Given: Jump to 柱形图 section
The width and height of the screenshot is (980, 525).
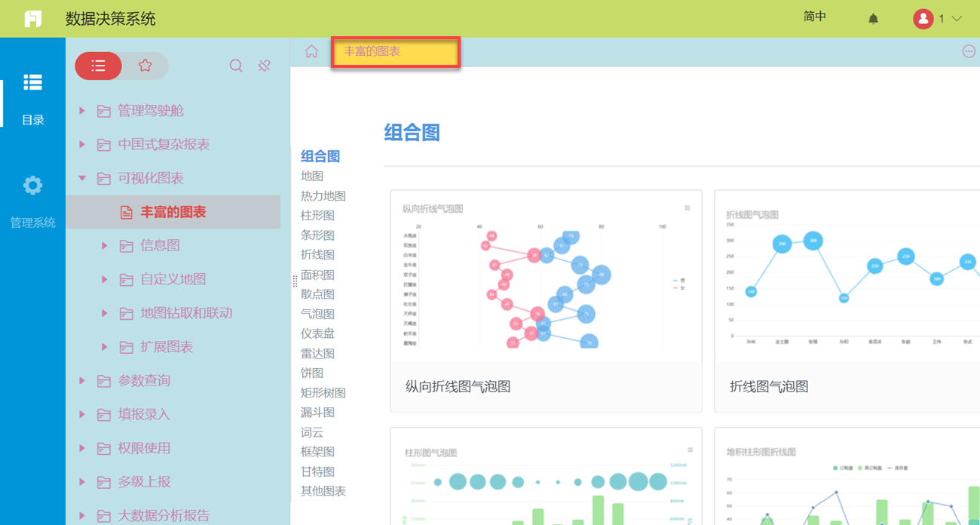Looking at the screenshot, I should coord(317,216).
